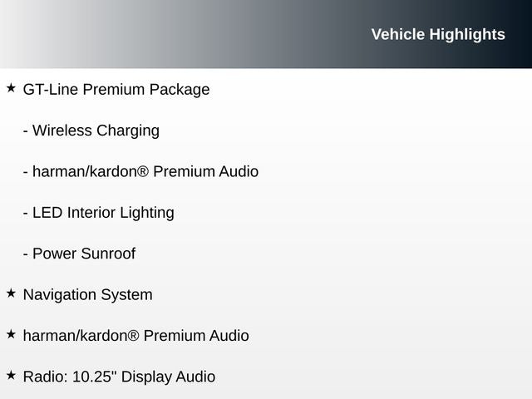Click the starred harman/kardon Premium Audio text
This screenshot has width=532, height=399.
135,336
